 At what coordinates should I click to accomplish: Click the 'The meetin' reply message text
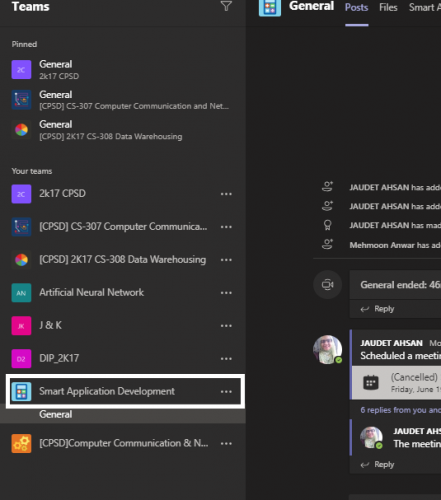(x=417, y=444)
